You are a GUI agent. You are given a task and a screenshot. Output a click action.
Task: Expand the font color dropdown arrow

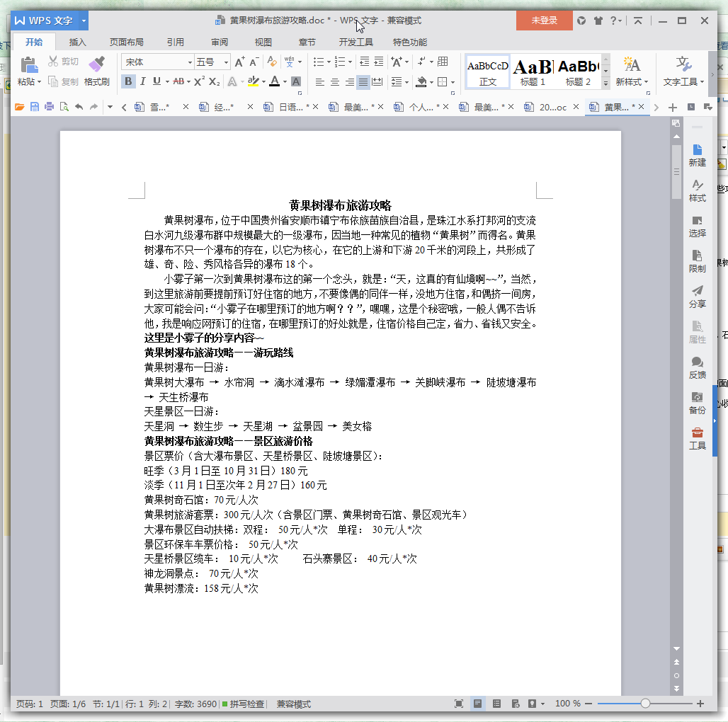[285, 81]
